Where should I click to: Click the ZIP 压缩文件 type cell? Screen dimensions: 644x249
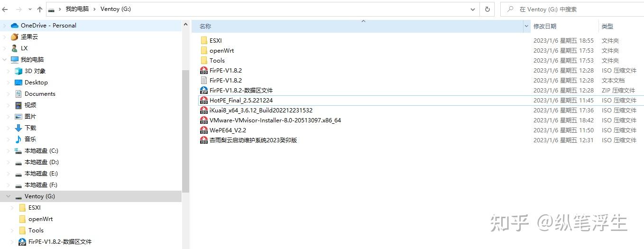point(618,91)
